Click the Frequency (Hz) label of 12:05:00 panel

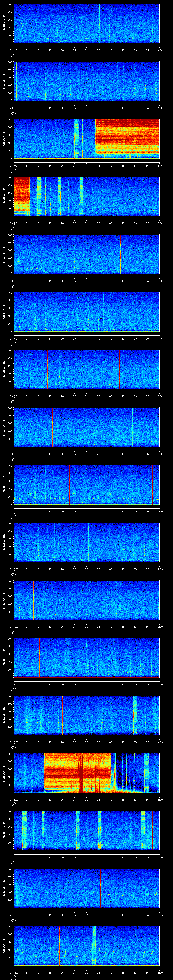(x=4, y=254)
